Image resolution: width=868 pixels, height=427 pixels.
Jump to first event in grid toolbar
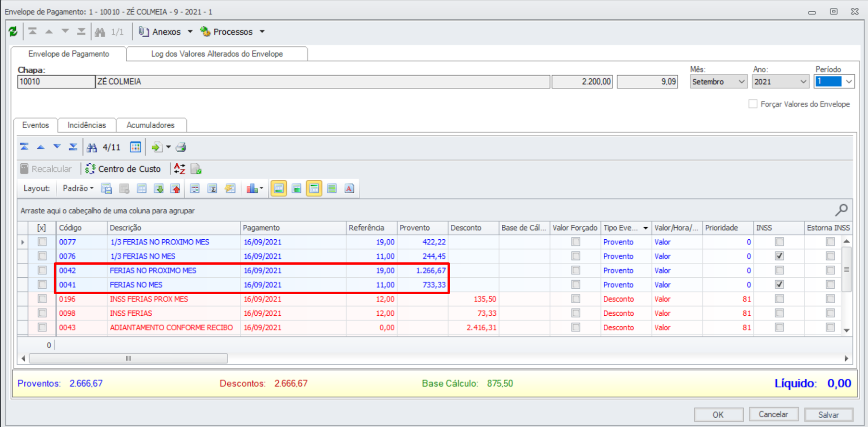coord(24,147)
